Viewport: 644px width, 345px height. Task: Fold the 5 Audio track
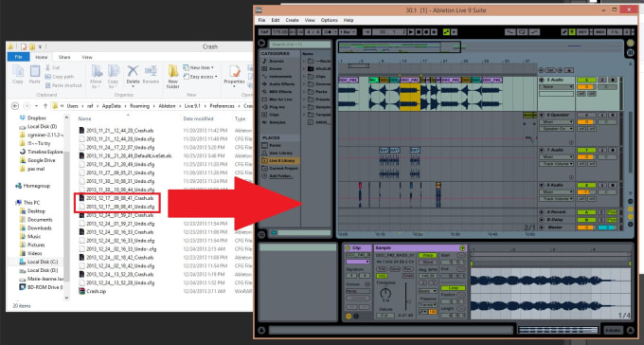(x=542, y=81)
